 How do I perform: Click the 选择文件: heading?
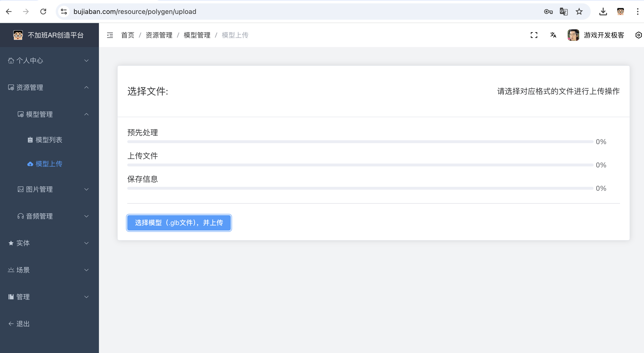148,91
